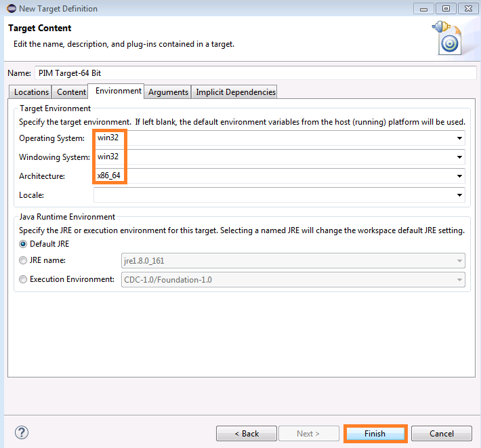Click the Java Runtime Environment group label

(x=67, y=217)
